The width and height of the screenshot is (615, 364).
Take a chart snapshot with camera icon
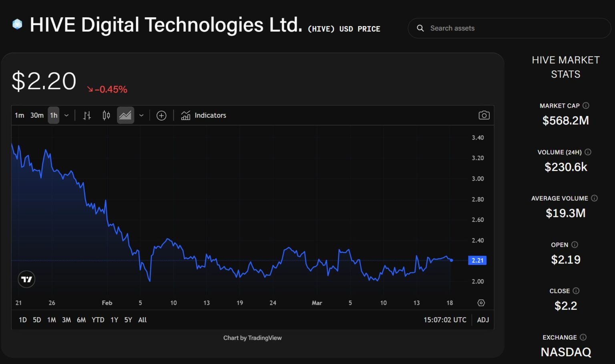tap(484, 115)
